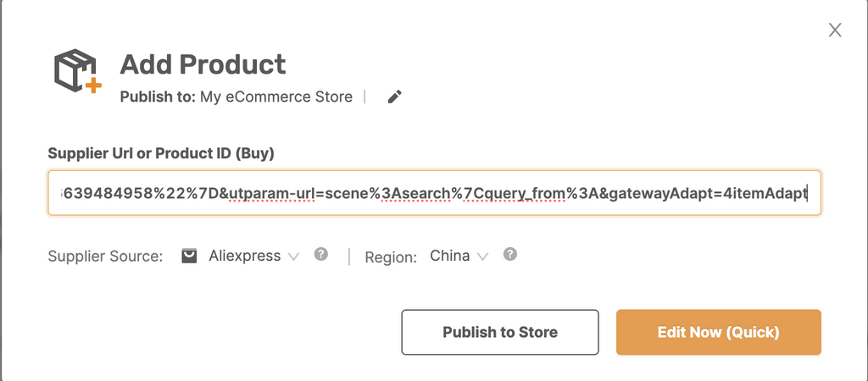Click the Publish to label
This screenshot has width=868, height=381.
tap(158, 97)
